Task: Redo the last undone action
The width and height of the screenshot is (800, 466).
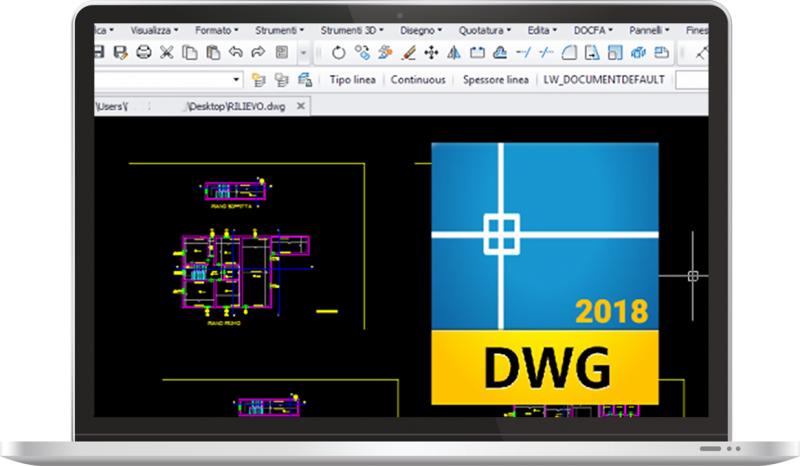Action: point(258,52)
